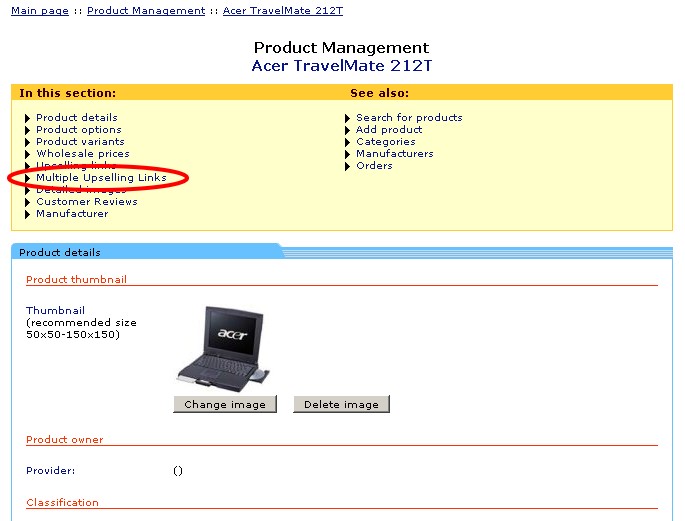Click the arrow icon beside Customer Reviews

(28, 202)
